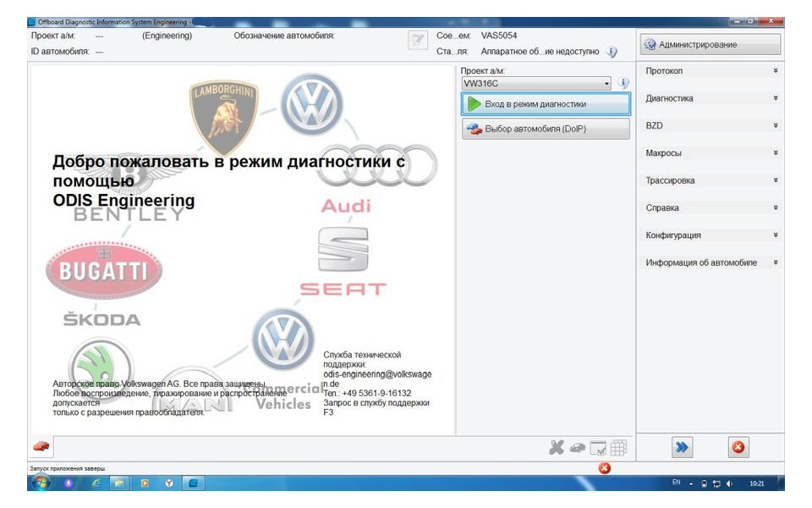Open Internet Explorer from taskbar
The width and height of the screenshot is (812, 508).
click(x=96, y=483)
